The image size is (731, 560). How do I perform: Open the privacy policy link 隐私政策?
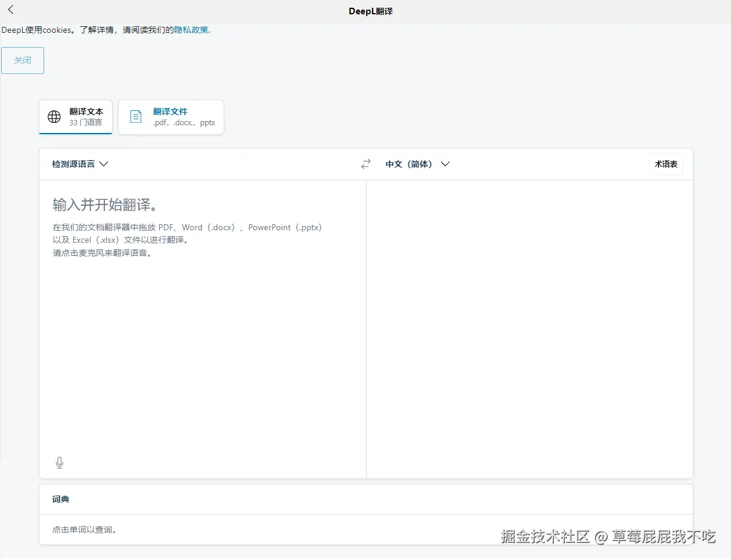[191, 30]
